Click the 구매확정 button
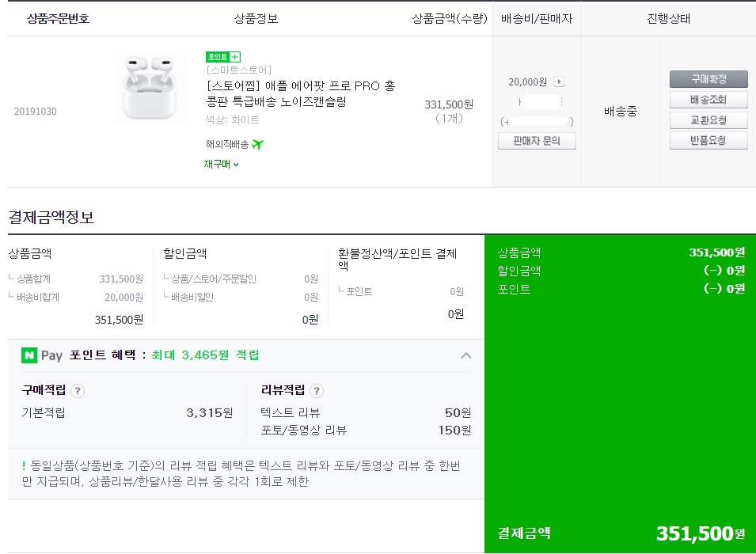Viewport: 756px width, 554px height. point(709,79)
